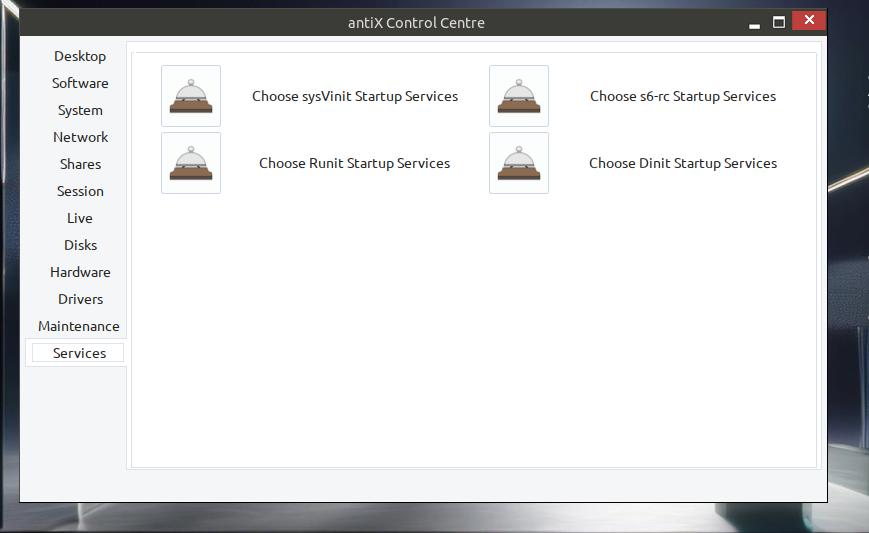The height and width of the screenshot is (533, 869).
Task: Select the Services tab
Action: point(78,353)
